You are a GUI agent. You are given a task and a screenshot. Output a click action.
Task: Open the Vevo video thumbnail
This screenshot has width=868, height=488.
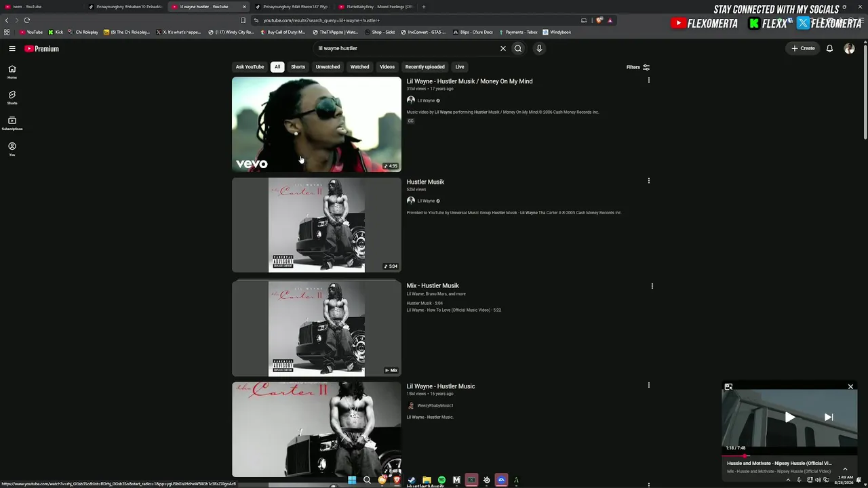pos(317,124)
